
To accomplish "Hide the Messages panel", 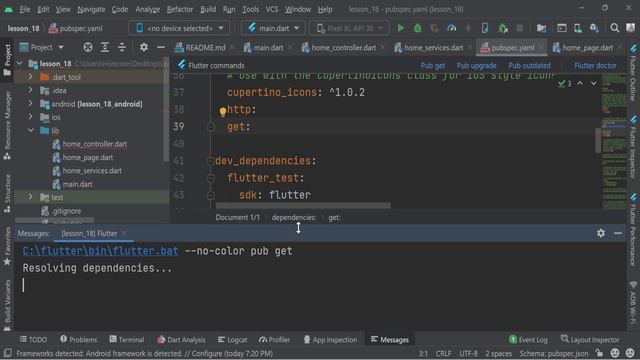I will [618, 233].
